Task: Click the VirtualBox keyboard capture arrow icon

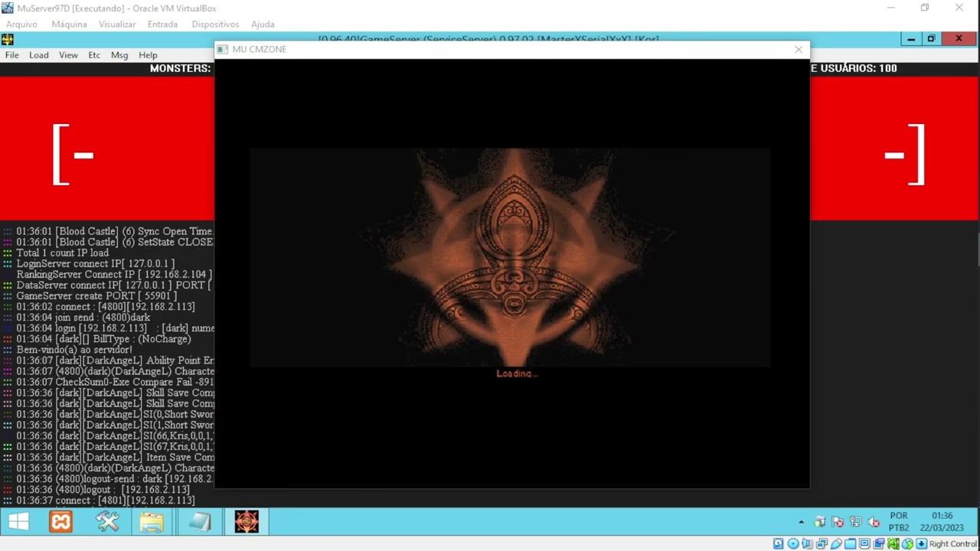Action: 922,544
